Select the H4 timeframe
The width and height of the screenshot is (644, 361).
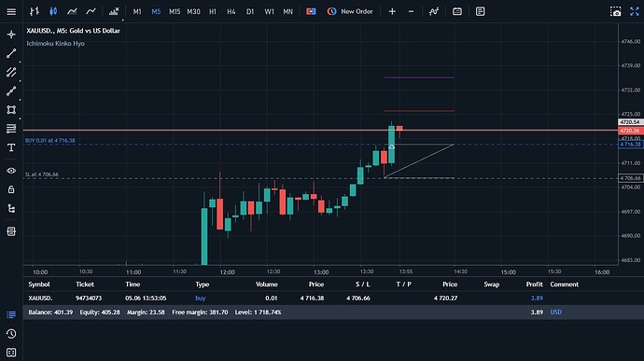tap(231, 11)
